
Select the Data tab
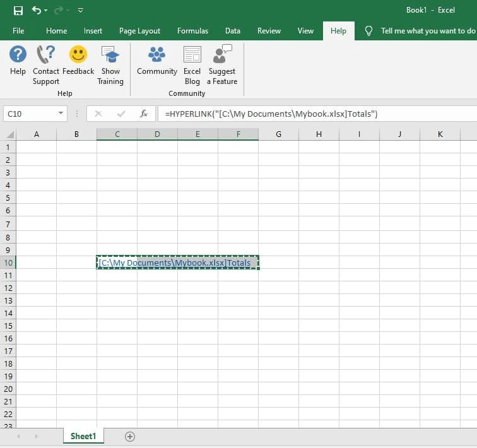click(233, 31)
